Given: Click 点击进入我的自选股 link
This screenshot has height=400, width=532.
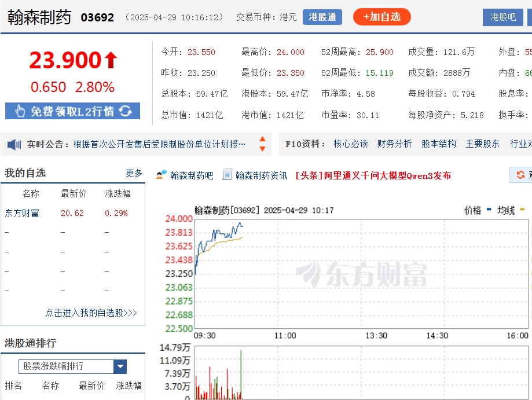Looking at the screenshot, I should click(91, 313).
